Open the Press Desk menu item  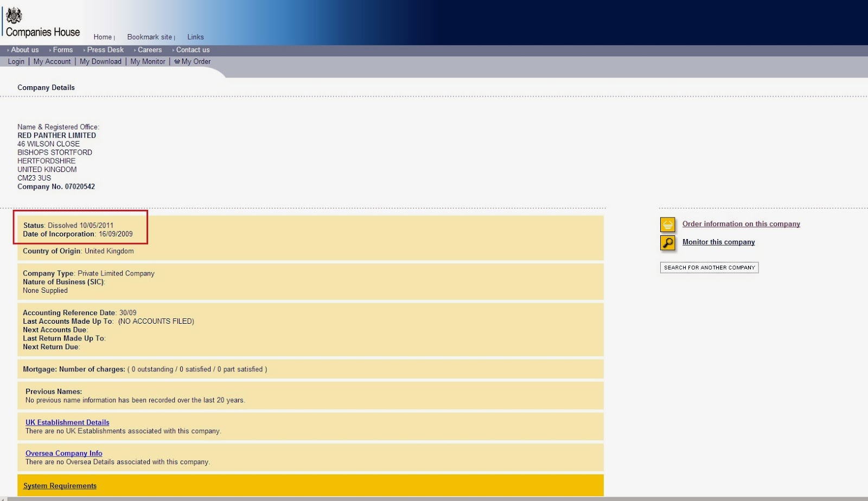click(x=105, y=50)
